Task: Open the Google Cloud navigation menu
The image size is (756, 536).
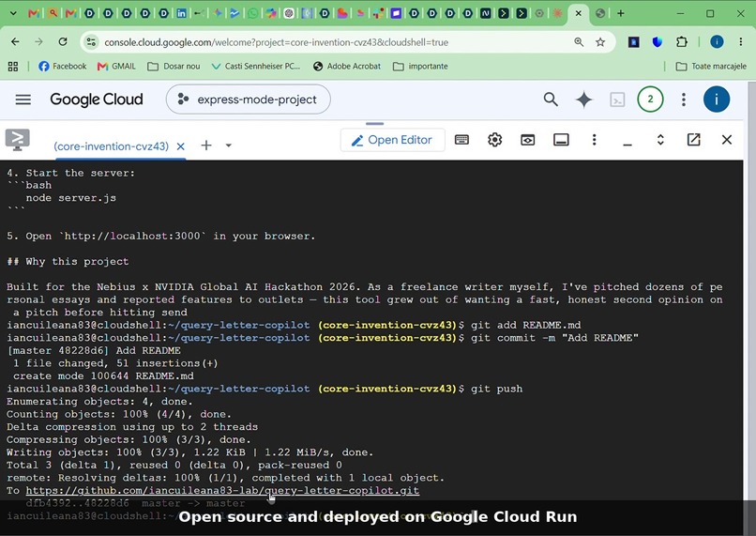Action: click(23, 100)
